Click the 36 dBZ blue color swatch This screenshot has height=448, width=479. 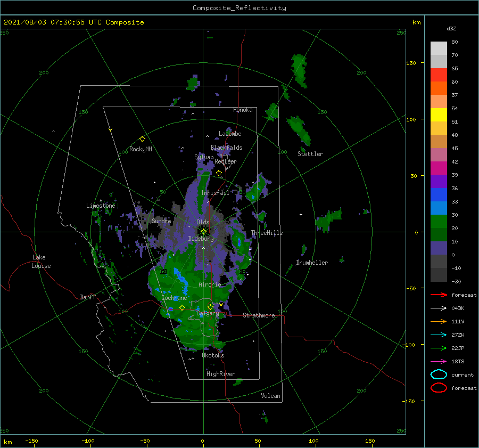(439, 194)
